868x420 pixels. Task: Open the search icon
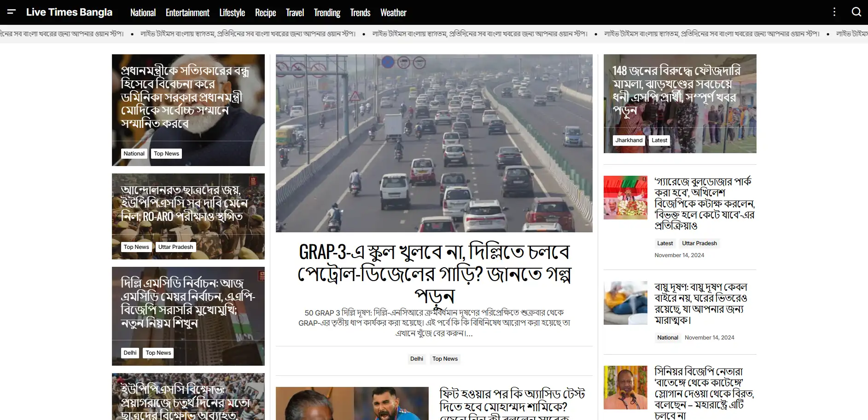(x=856, y=12)
